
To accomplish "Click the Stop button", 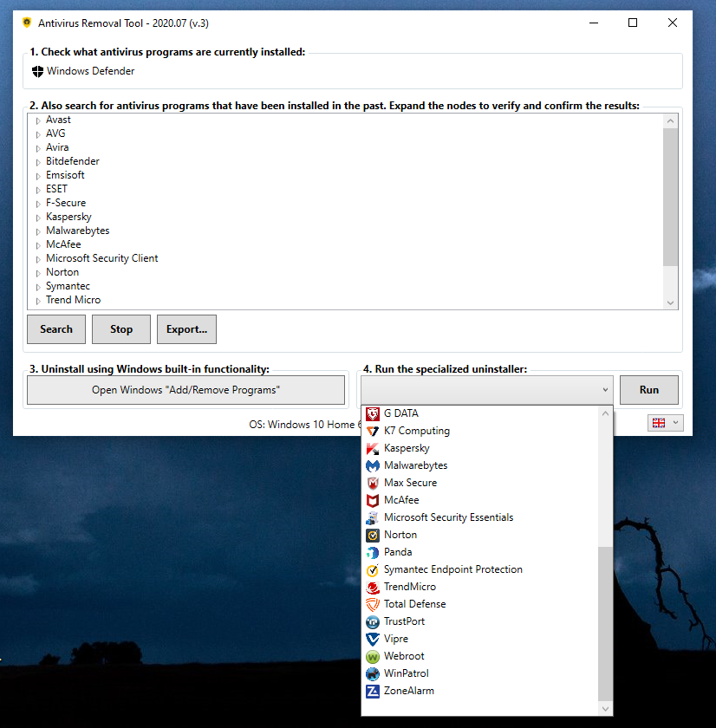I will point(121,329).
